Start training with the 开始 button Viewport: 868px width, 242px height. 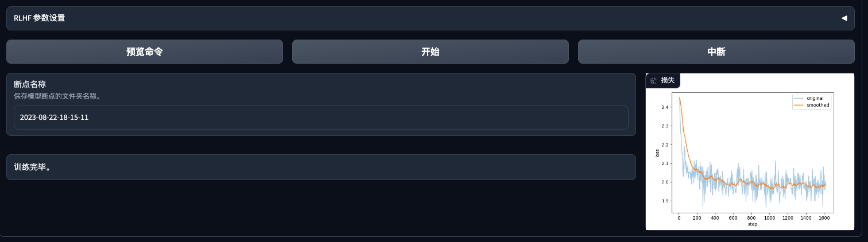(x=430, y=52)
